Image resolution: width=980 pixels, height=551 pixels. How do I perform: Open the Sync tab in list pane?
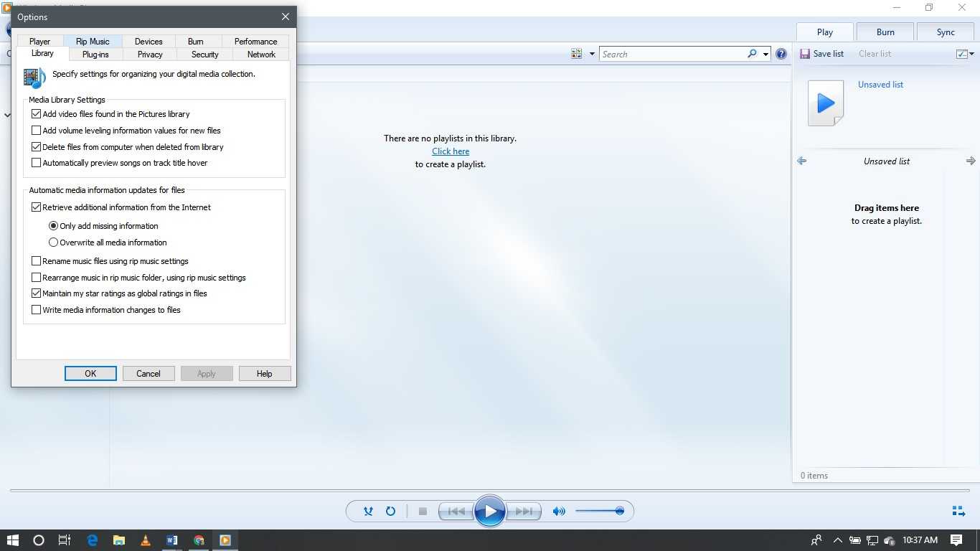946,32
